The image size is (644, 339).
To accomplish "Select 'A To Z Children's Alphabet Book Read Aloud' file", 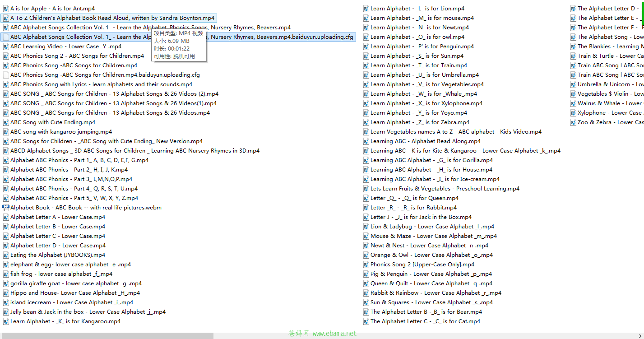I will coord(109,18).
